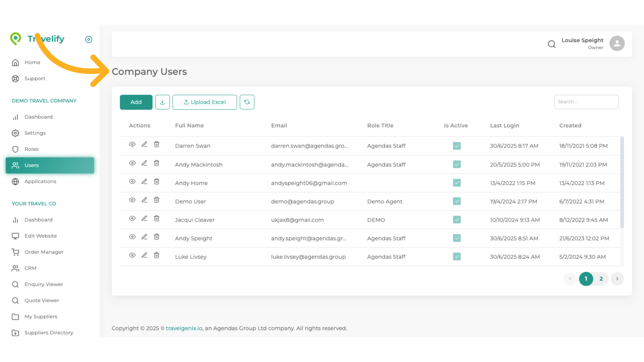This screenshot has height=362, width=644.
Task: Click the Add button to create a user
Action: coord(136,102)
